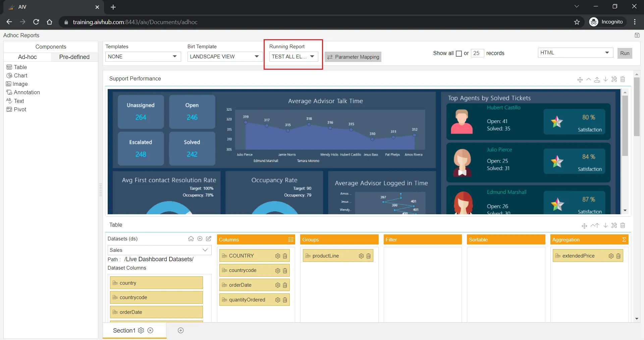Open tools settings for Support Performance panel
644x340 pixels.
click(614, 79)
